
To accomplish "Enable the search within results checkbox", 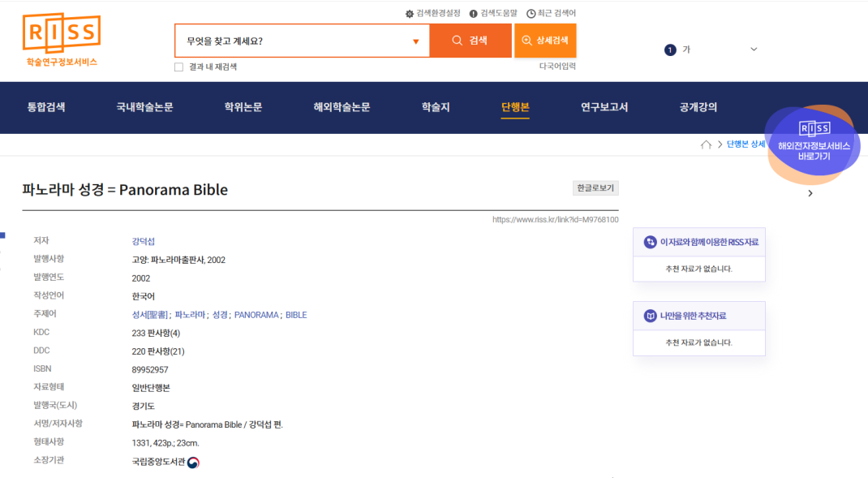I will click(x=178, y=67).
